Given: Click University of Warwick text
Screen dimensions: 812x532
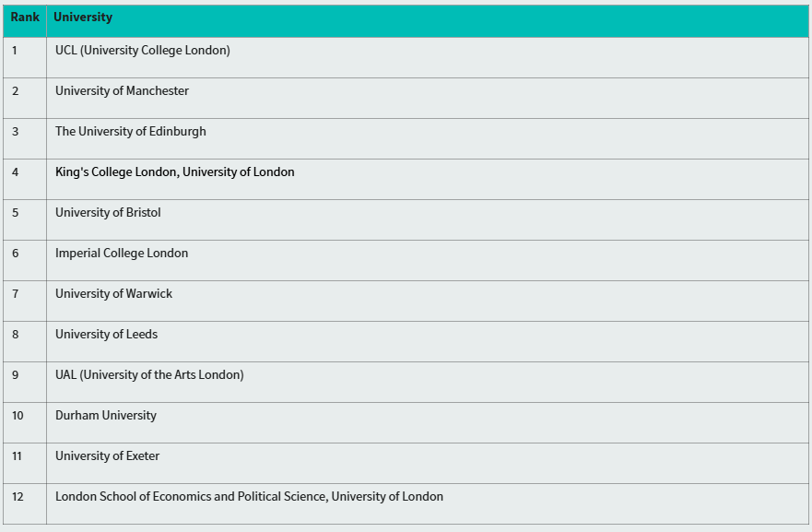Looking at the screenshot, I should [114, 294].
